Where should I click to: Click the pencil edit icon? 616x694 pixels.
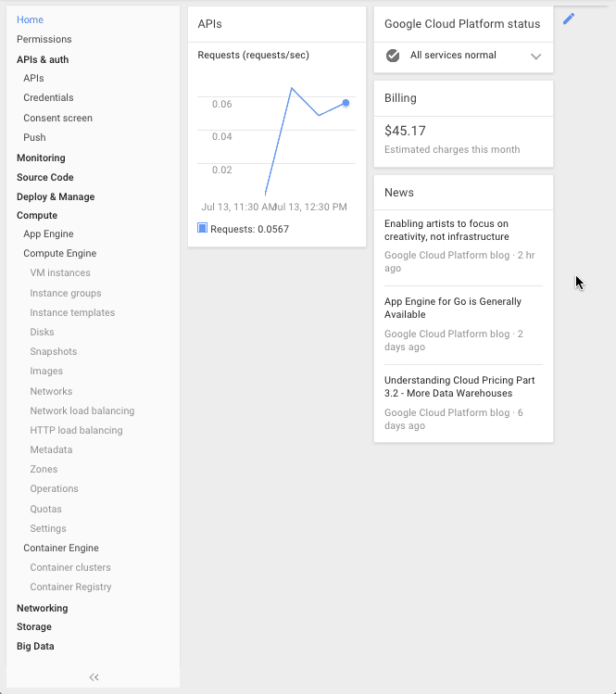click(569, 19)
